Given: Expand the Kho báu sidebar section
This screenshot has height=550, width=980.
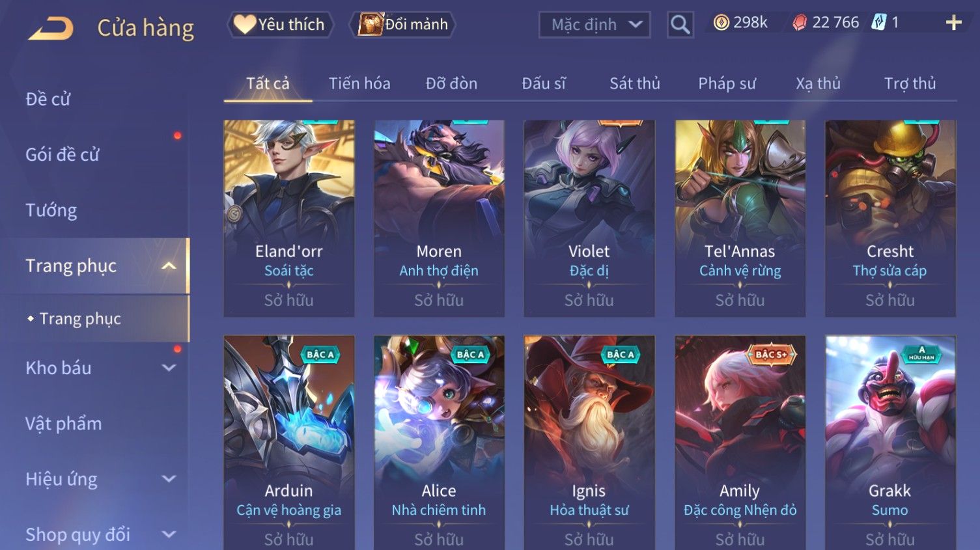Looking at the screenshot, I should pyautogui.click(x=169, y=368).
